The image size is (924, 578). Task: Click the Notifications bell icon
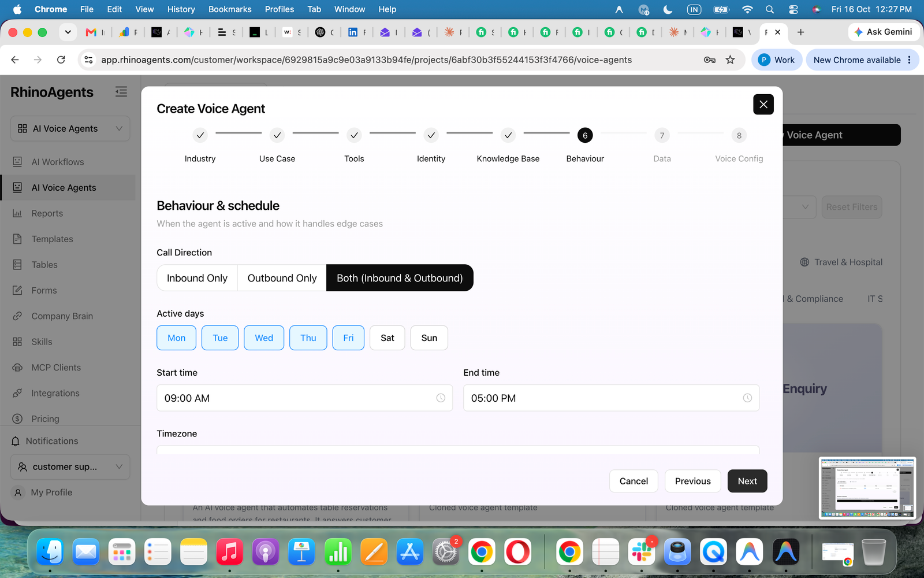click(16, 441)
